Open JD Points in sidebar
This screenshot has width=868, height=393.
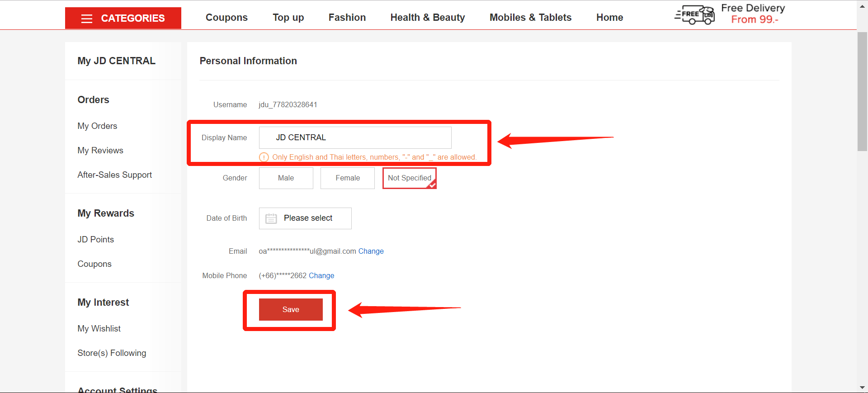point(96,240)
